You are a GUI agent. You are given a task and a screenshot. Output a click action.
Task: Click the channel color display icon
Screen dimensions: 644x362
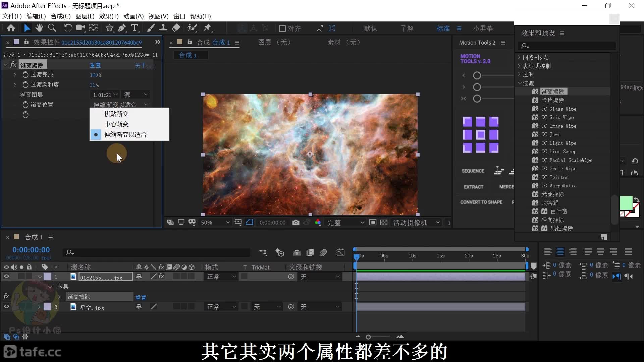click(x=318, y=223)
